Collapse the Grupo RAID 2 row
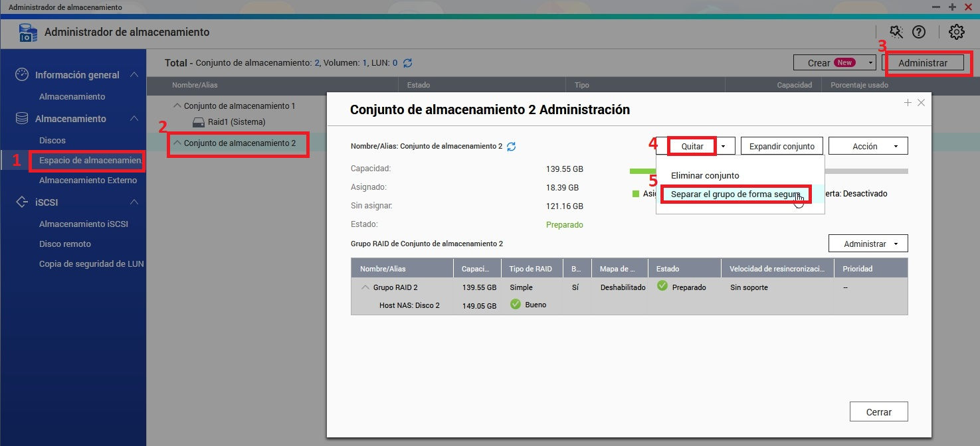Image resolution: width=980 pixels, height=446 pixels. click(365, 287)
